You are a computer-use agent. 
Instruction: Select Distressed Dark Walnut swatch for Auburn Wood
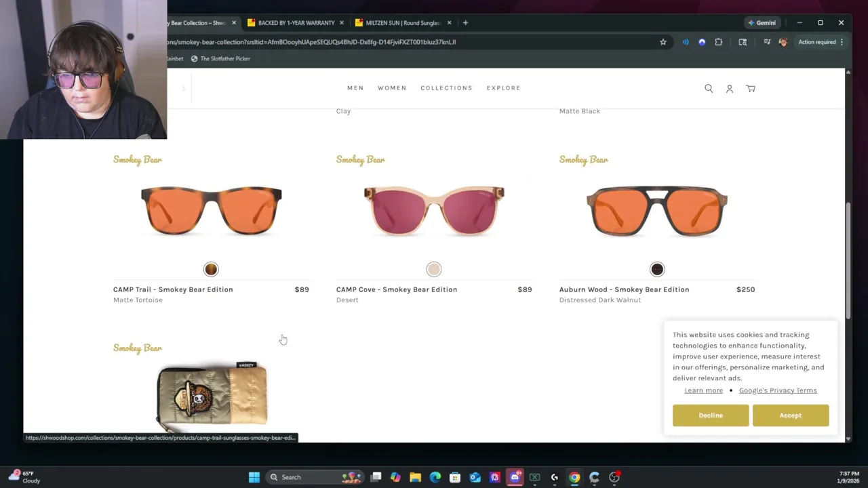657,269
